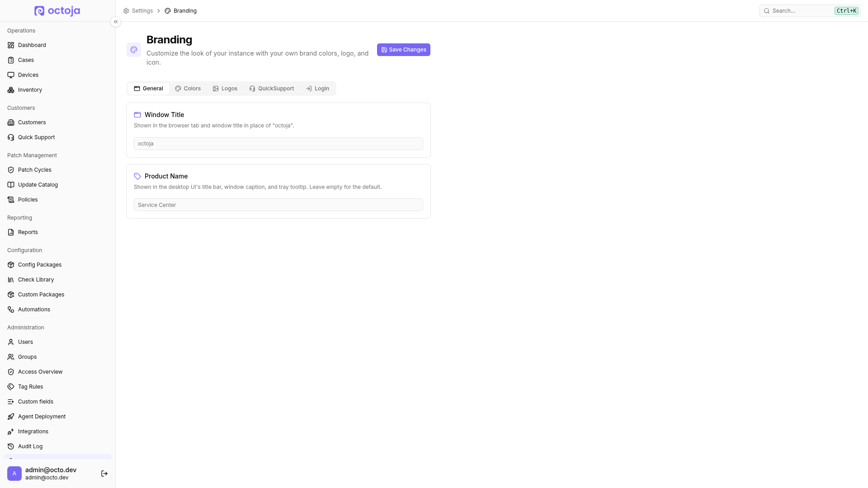The width and height of the screenshot is (868, 488).
Task: Open the Agent Deployment rocket icon
Action: [x=11, y=417]
